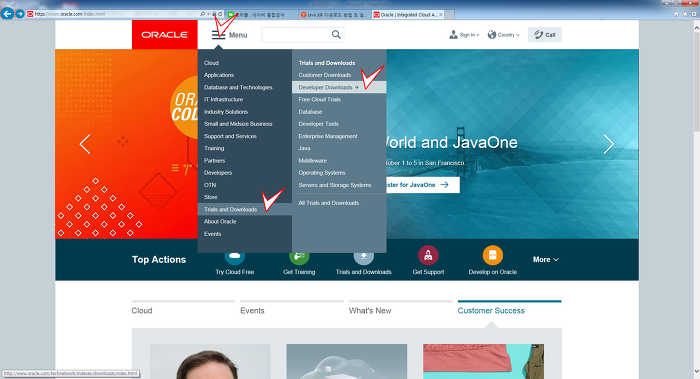Viewport: 700px width, 379px height.
Task: Select Small and Midsize Business item
Action: click(238, 124)
